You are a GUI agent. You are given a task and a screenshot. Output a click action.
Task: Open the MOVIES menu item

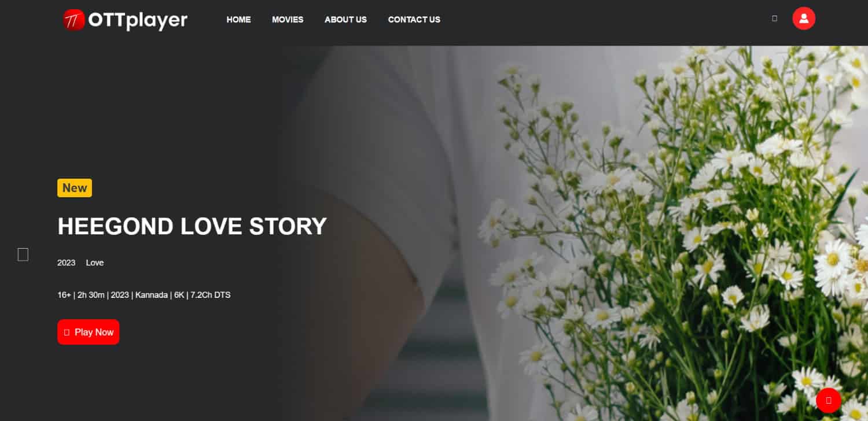pyautogui.click(x=288, y=20)
